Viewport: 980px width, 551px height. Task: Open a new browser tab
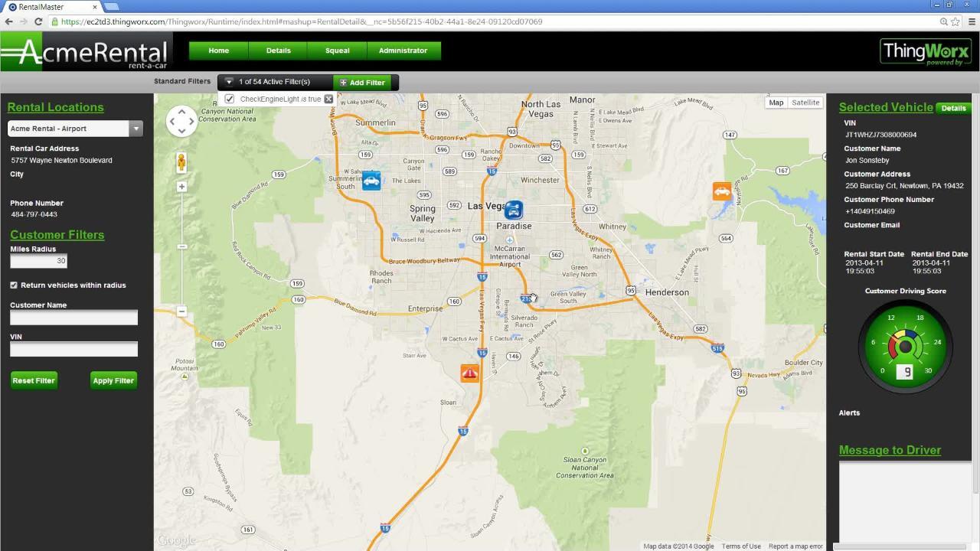[x=112, y=7]
